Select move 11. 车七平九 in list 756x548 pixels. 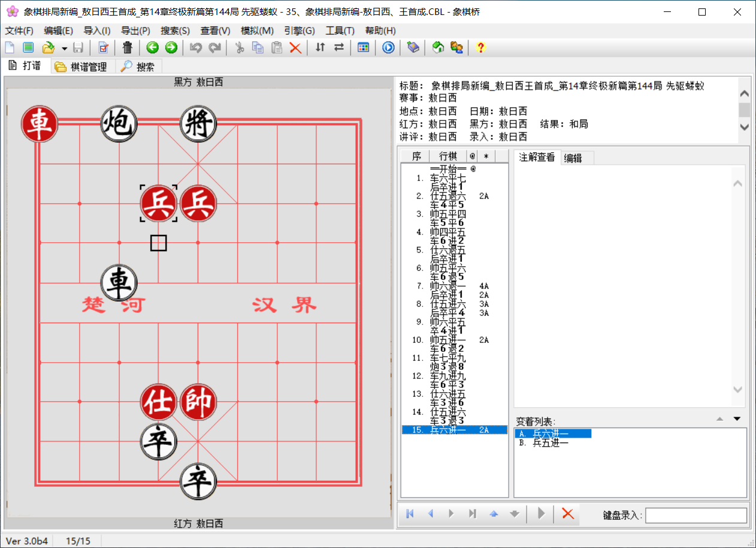[x=455, y=358]
